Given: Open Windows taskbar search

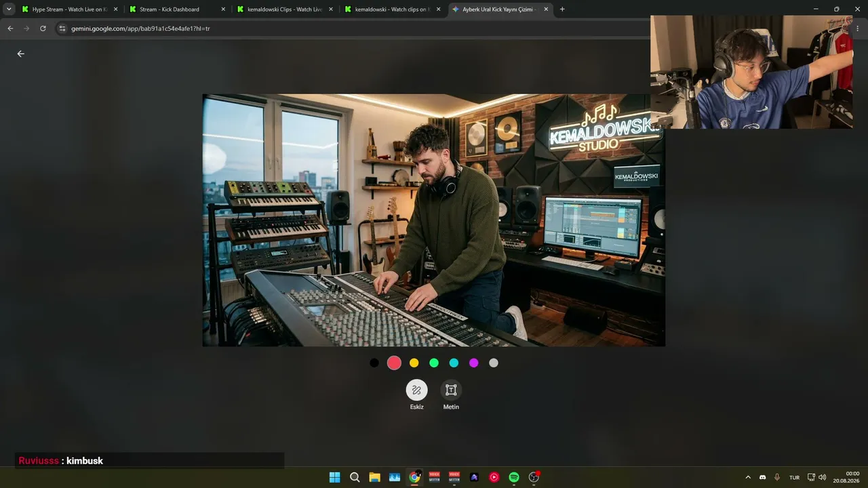Looking at the screenshot, I should 355,477.
